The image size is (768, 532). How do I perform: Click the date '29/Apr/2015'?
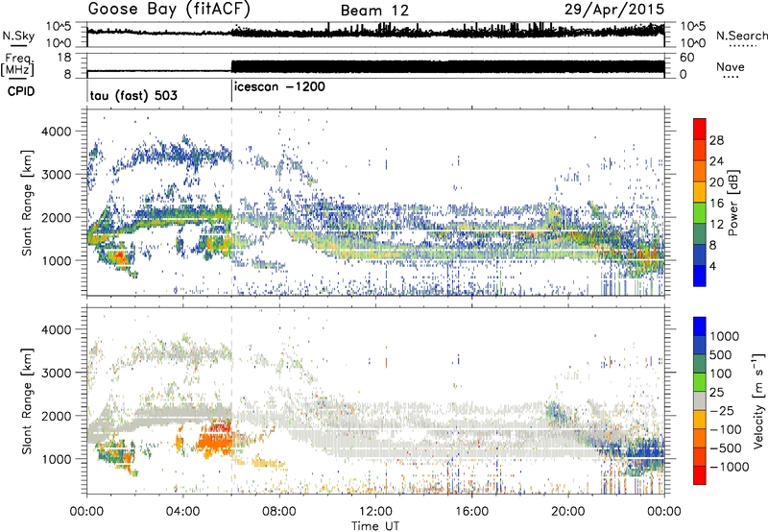614,10
